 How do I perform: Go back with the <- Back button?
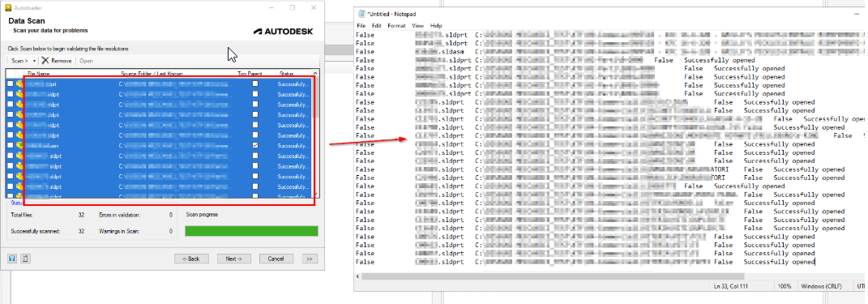click(x=191, y=259)
